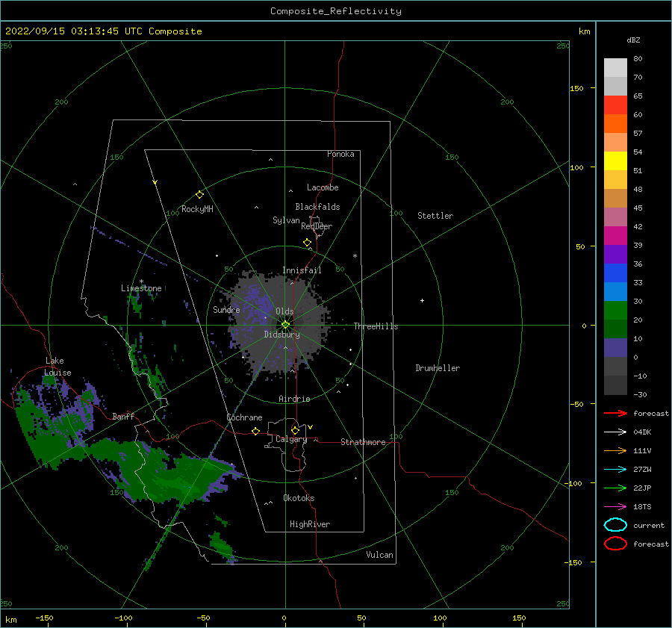Click the red forecast arrow in legend

[615, 413]
